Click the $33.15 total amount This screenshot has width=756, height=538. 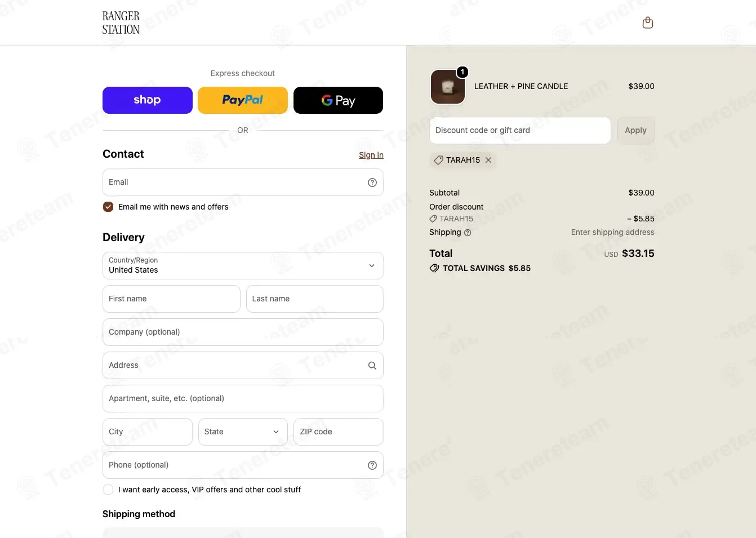[x=638, y=254]
